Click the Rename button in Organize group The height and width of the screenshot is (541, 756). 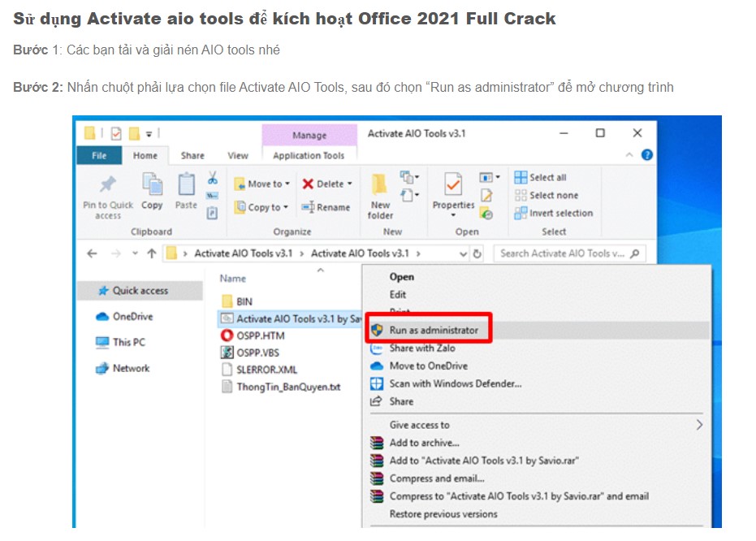326,207
